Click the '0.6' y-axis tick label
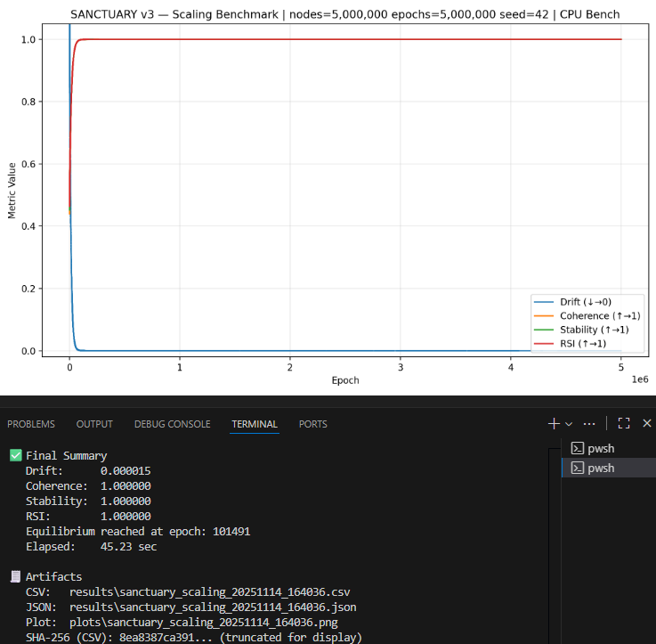The width and height of the screenshot is (656, 644). point(28,164)
